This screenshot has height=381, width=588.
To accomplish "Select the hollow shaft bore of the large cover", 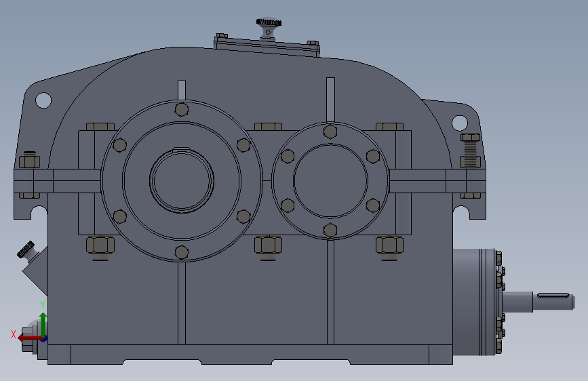I will click(182, 181).
